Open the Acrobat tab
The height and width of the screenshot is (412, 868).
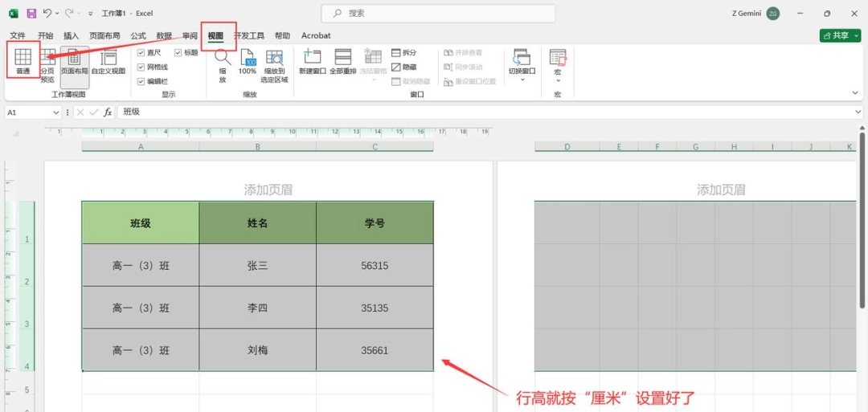tap(316, 35)
